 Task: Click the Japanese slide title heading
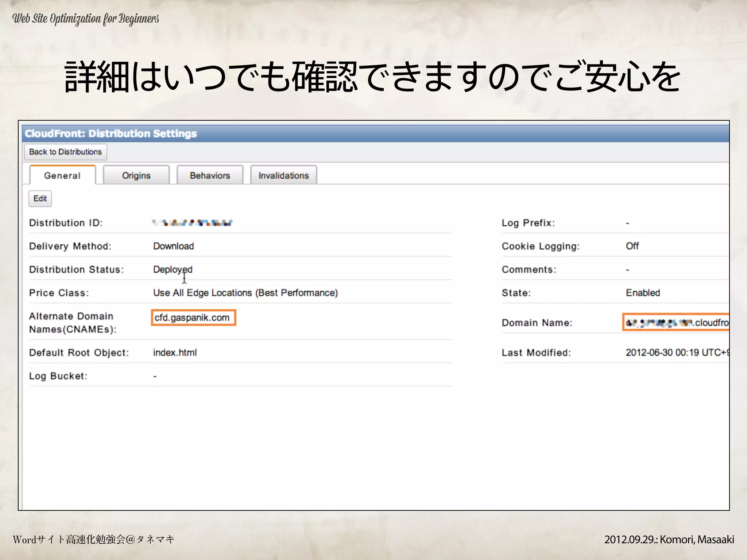[x=373, y=77]
